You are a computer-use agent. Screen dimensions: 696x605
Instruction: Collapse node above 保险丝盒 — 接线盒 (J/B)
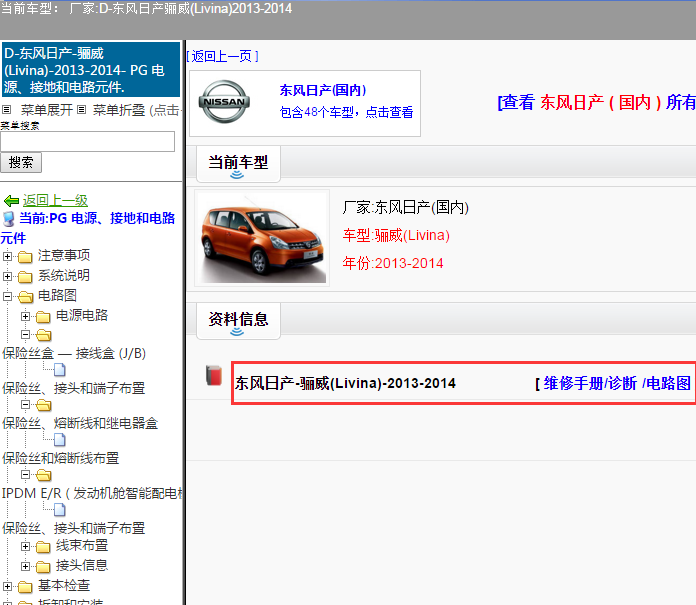pyautogui.click(x=25, y=334)
